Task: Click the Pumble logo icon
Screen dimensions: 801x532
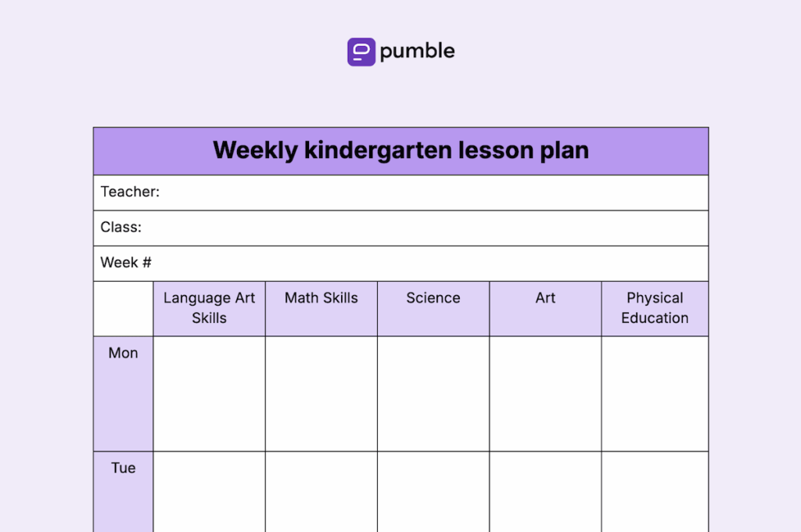Action: click(x=361, y=52)
